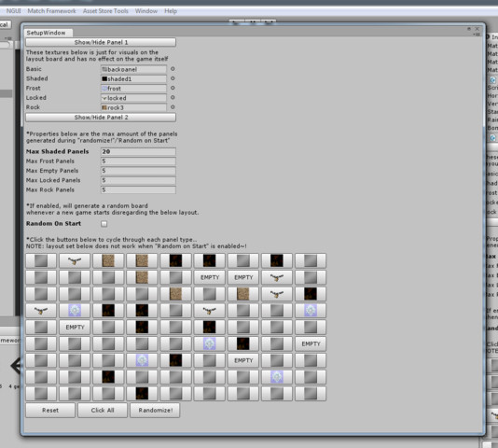Image resolution: width=498 pixels, height=448 pixels.
Task: Open object picker for the Locked texture
Action: (173, 97)
